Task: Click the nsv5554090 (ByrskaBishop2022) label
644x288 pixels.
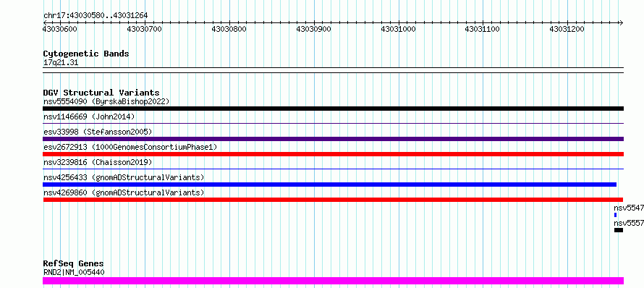Action: pos(106,101)
